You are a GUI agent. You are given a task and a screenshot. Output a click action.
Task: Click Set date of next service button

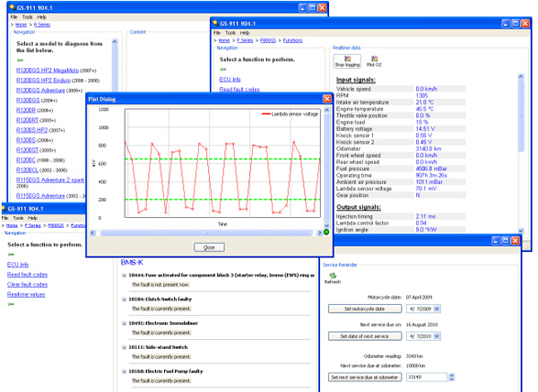point(365,336)
